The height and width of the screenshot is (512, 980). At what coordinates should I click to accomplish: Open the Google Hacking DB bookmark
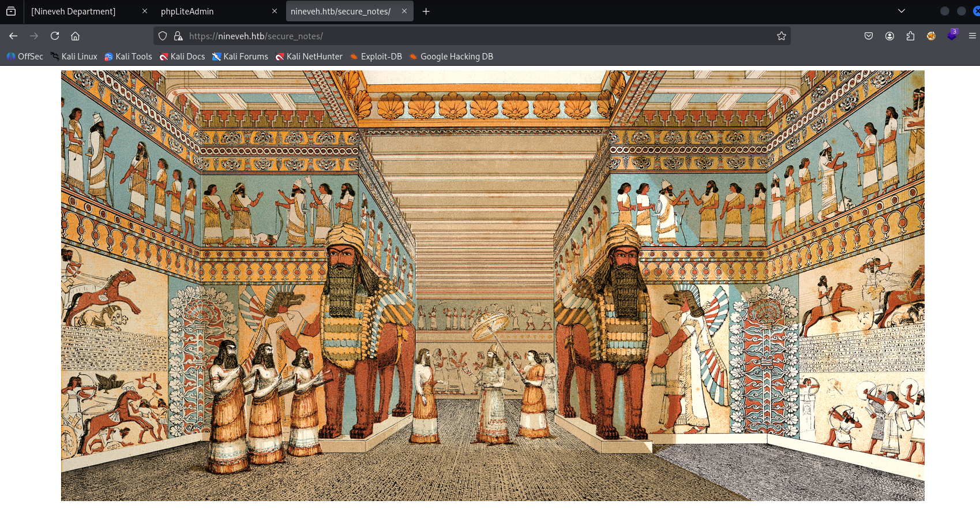tap(451, 57)
